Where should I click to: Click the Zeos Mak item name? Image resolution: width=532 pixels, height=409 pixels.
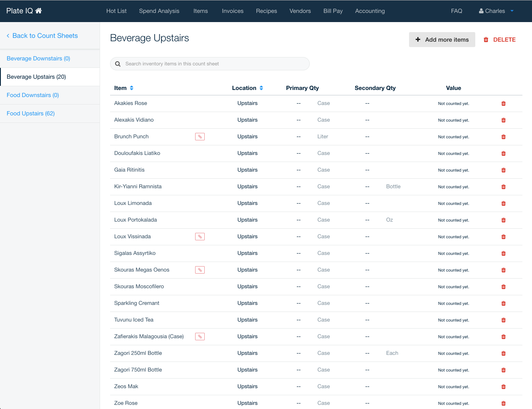[x=126, y=387]
